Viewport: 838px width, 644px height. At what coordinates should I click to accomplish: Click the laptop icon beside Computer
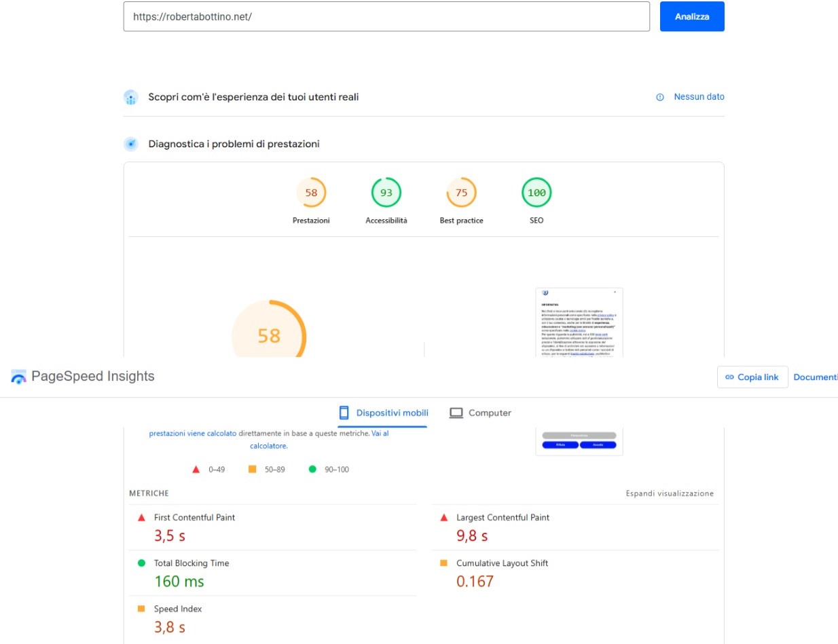[x=456, y=413]
